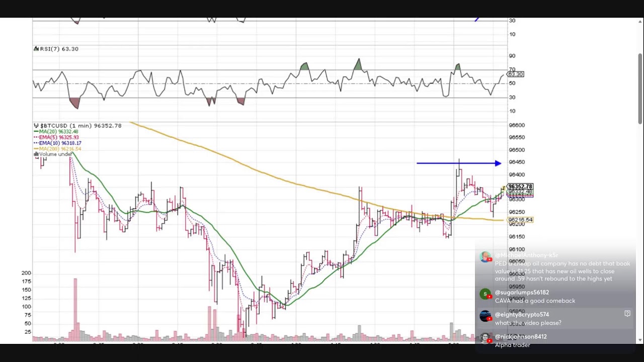The width and height of the screenshot is (644, 362).
Task: Click the $BTCUSD candlestick icon in legend
Action: click(x=36, y=126)
